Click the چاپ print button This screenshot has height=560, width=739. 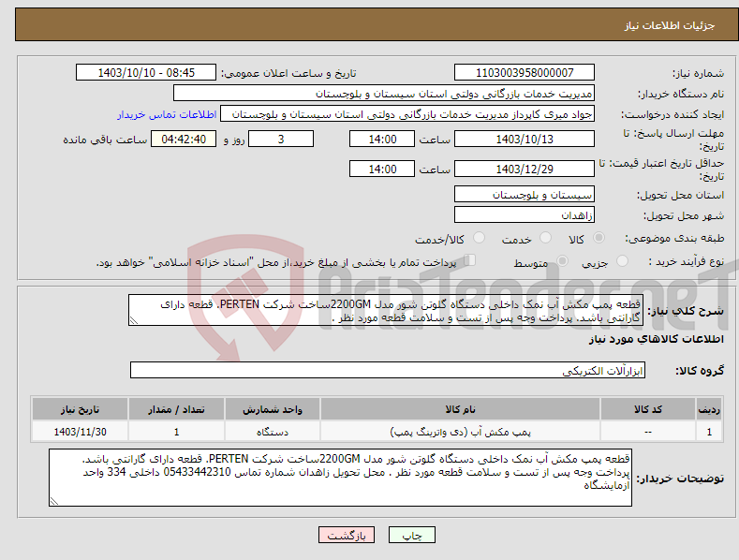click(x=411, y=535)
